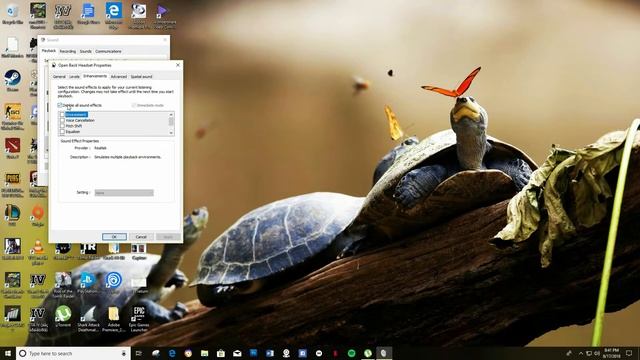640x360 pixels.
Task: Click Cancel in Headset Properties dialog
Action: (x=141, y=237)
